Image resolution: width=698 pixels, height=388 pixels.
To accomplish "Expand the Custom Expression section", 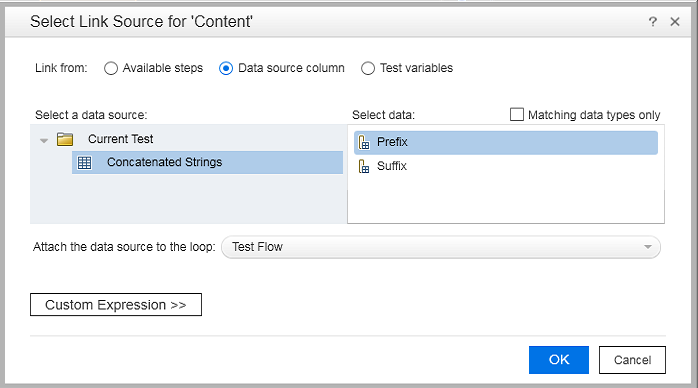I will coord(116,305).
